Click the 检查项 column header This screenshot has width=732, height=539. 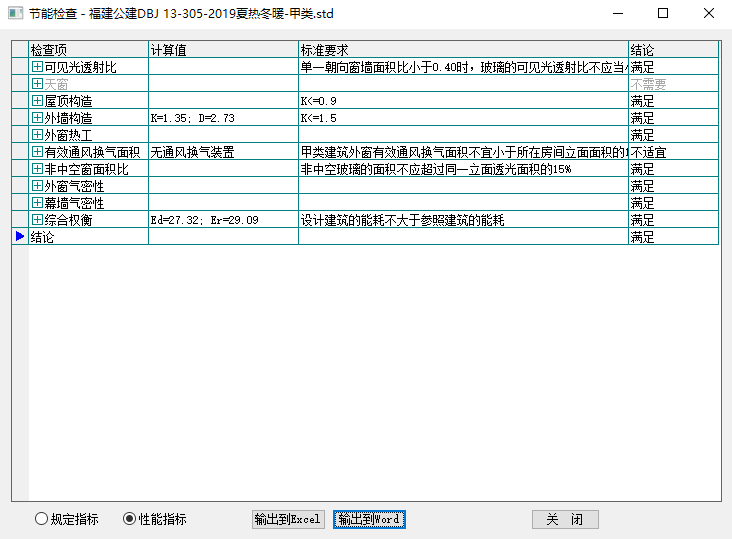[88, 49]
